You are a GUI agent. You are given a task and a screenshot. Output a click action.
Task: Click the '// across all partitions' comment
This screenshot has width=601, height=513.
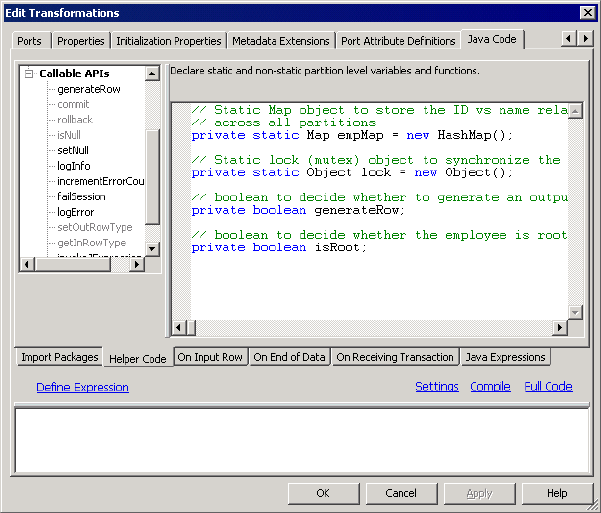(284, 123)
